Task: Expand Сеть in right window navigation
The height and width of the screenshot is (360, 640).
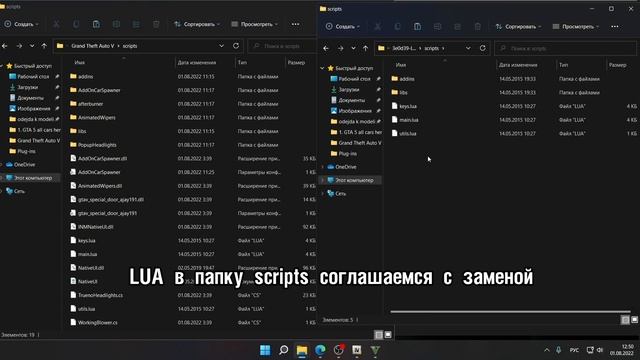Action: (x=323, y=193)
